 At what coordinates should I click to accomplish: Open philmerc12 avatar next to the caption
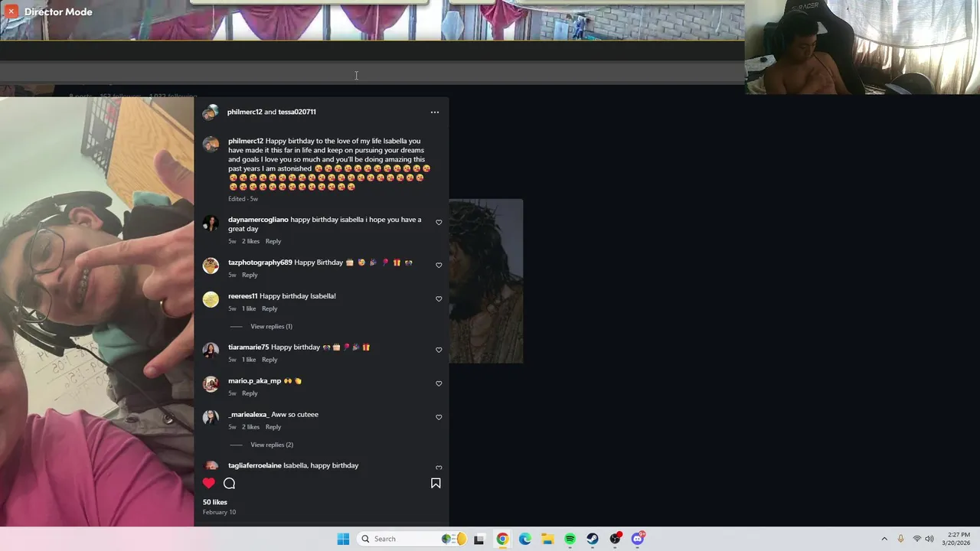211,145
